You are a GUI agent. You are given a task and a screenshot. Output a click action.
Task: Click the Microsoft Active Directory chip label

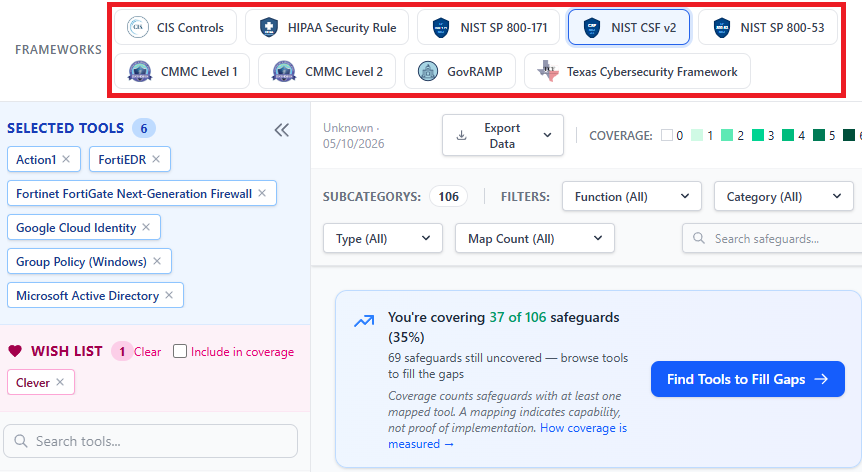[87, 296]
